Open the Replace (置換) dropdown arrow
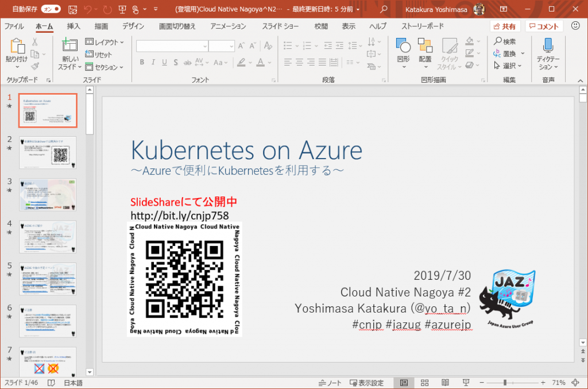This screenshot has height=389, width=588. click(x=523, y=53)
